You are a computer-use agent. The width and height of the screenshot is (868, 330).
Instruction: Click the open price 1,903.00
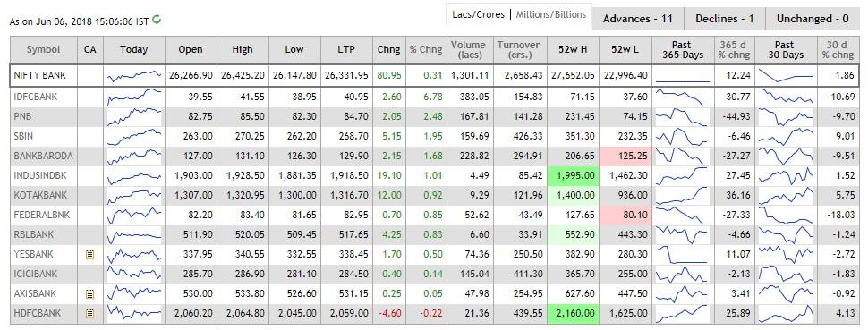click(193, 176)
